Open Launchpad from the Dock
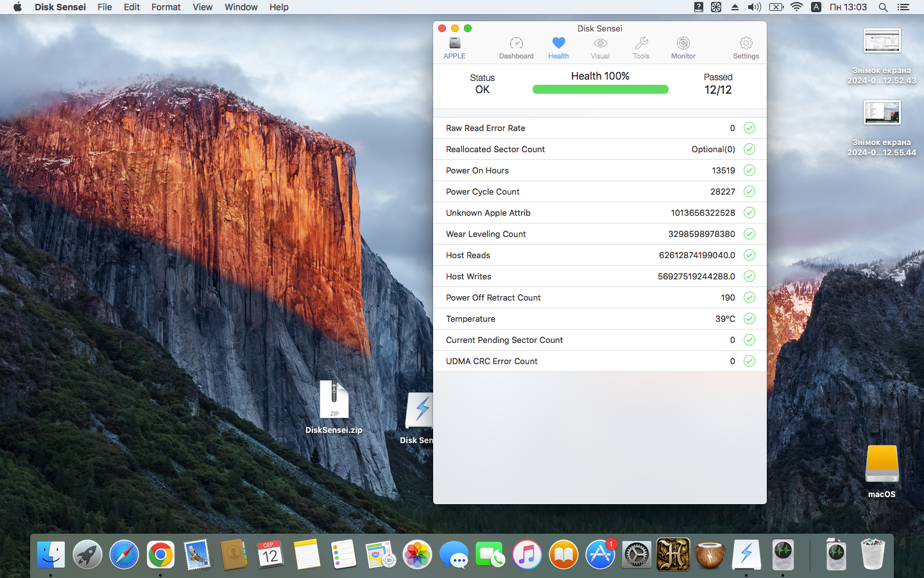 click(87, 554)
